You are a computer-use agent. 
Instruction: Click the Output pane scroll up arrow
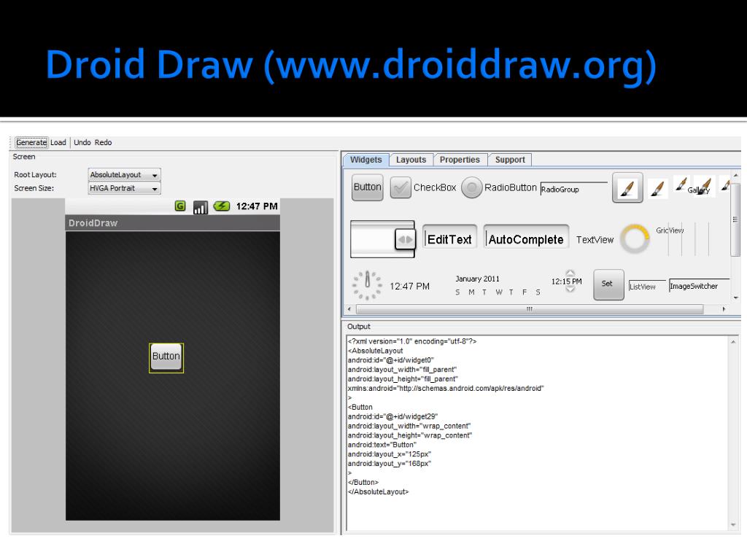(x=733, y=342)
